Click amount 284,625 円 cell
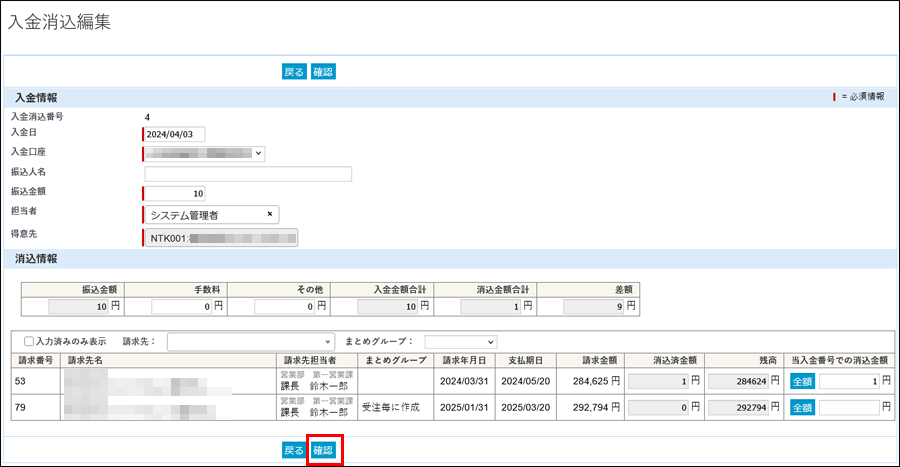This screenshot has width=900, height=467. (591, 381)
